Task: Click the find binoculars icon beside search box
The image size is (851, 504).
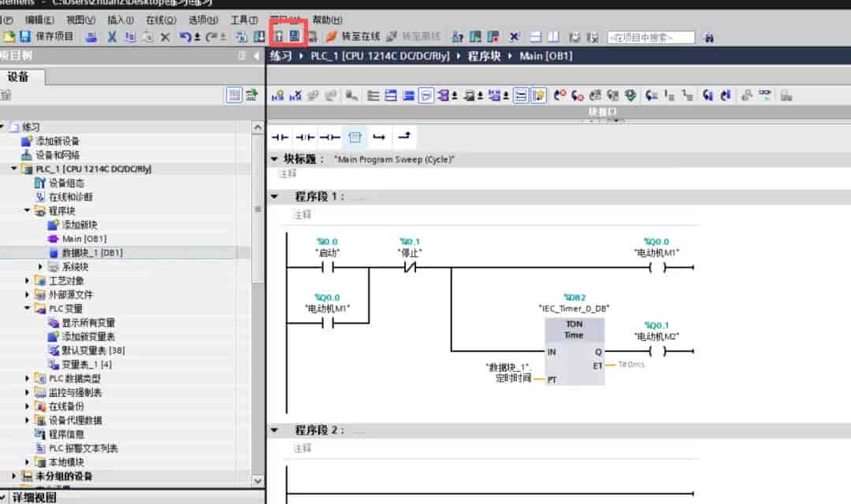Action: pos(708,38)
